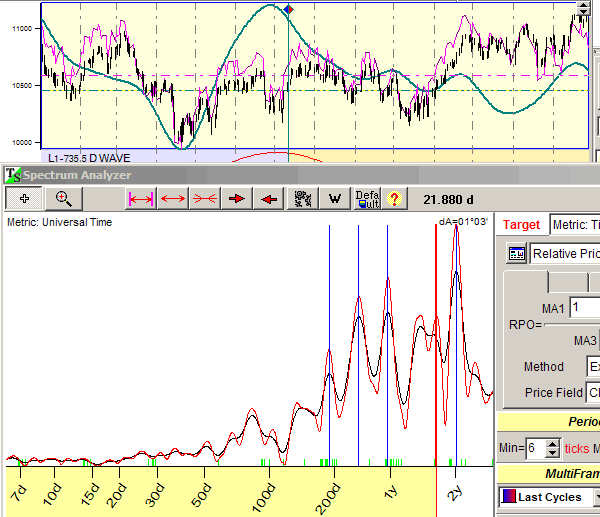Open the gears settings icon
Image resolution: width=600 pixels, height=517 pixels.
(303, 199)
